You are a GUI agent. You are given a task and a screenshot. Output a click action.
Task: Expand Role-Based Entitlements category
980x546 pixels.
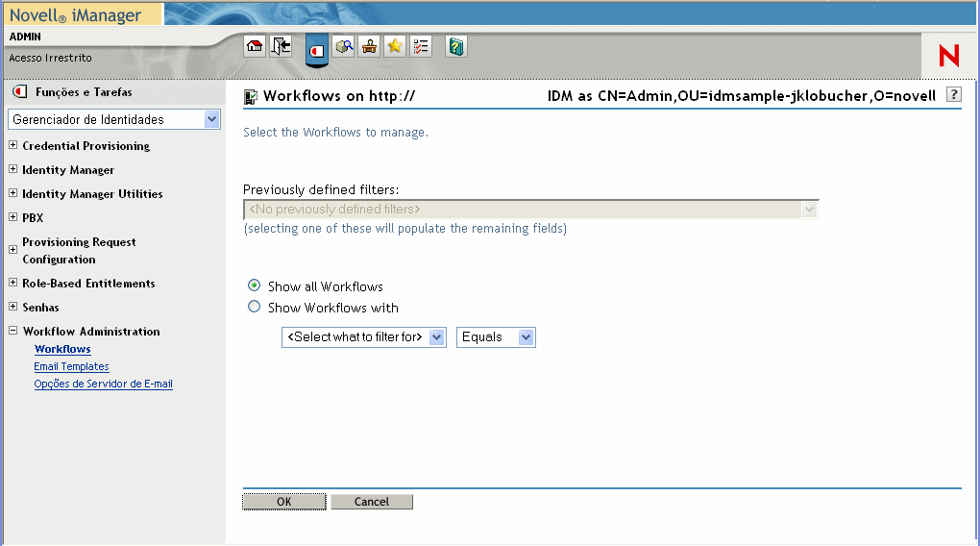pos(12,283)
